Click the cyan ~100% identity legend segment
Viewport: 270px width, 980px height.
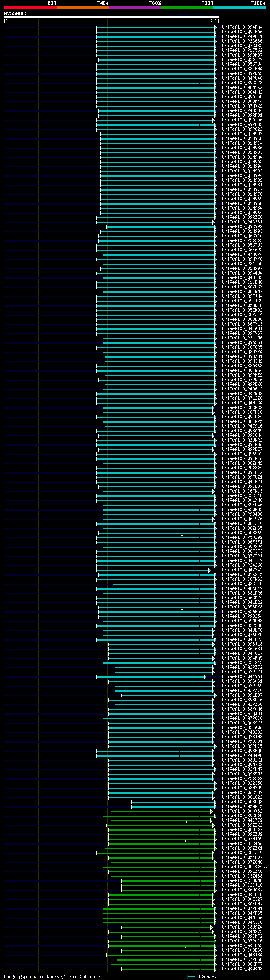240,8
